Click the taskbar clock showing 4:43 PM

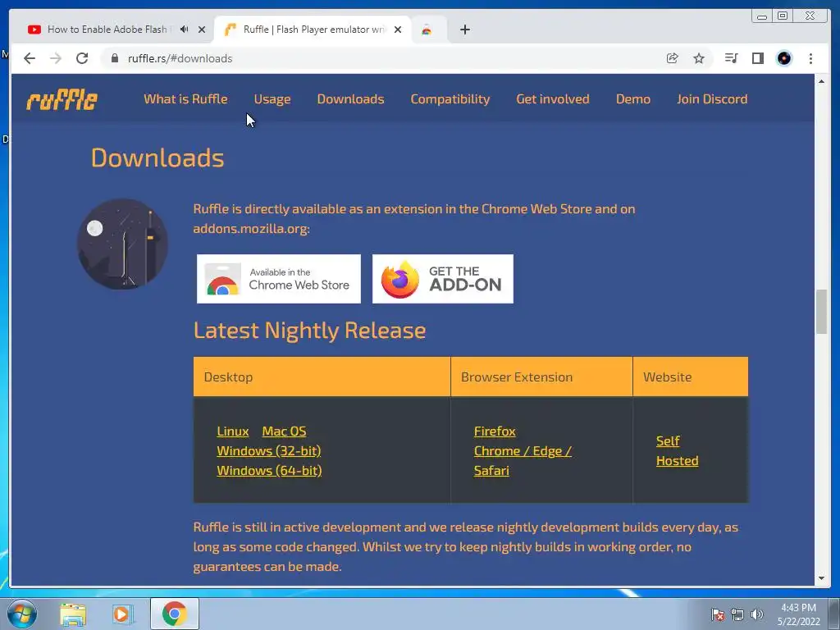click(x=799, y=614)
